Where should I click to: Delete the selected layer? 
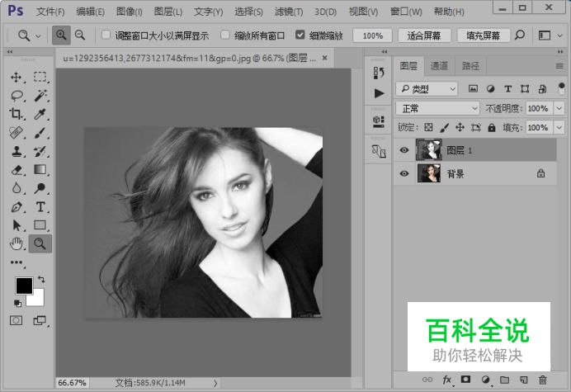[x=543, y=380]
